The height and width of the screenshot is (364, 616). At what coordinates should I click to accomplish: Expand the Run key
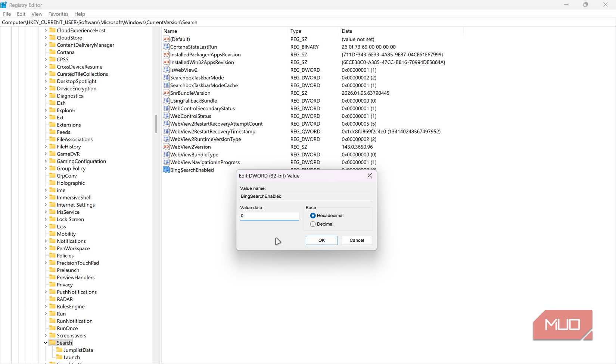tap(46, 314)
